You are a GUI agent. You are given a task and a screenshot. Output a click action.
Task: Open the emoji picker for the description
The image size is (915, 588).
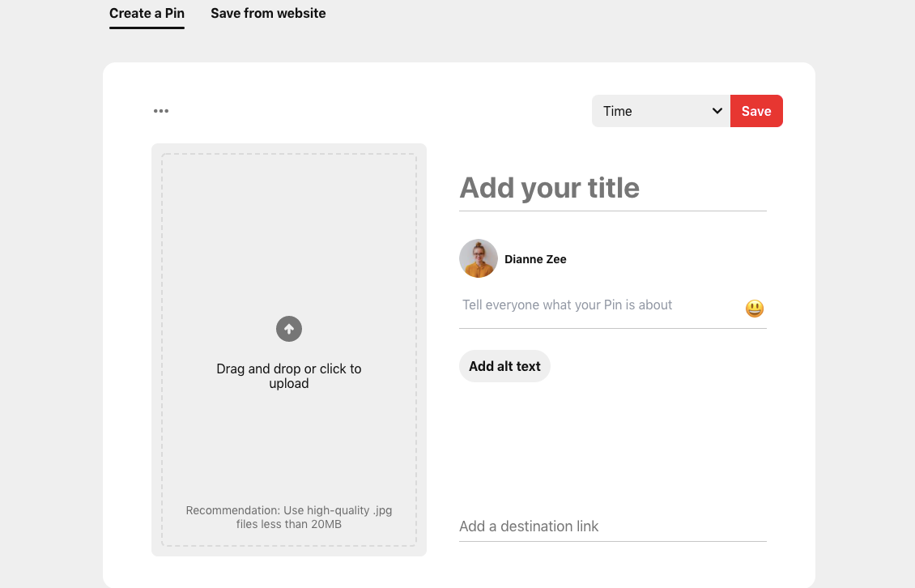tap(754, 308)
